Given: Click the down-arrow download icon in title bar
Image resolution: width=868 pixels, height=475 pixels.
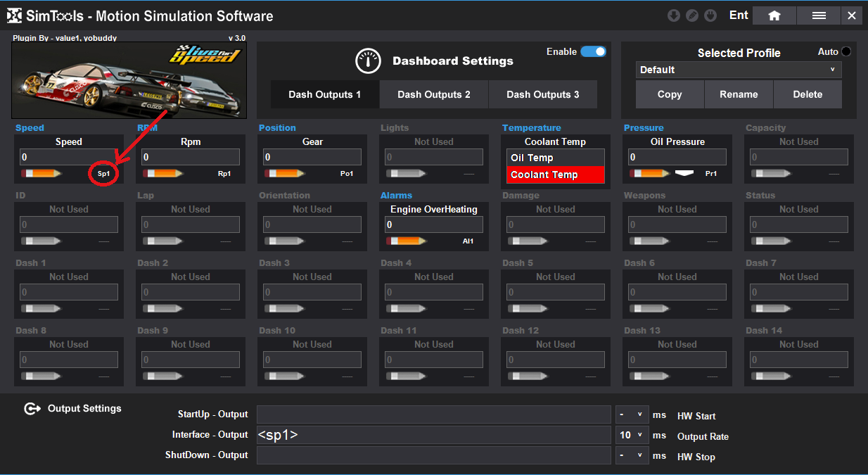Looking at the screenshot, I should coord(674,15).
